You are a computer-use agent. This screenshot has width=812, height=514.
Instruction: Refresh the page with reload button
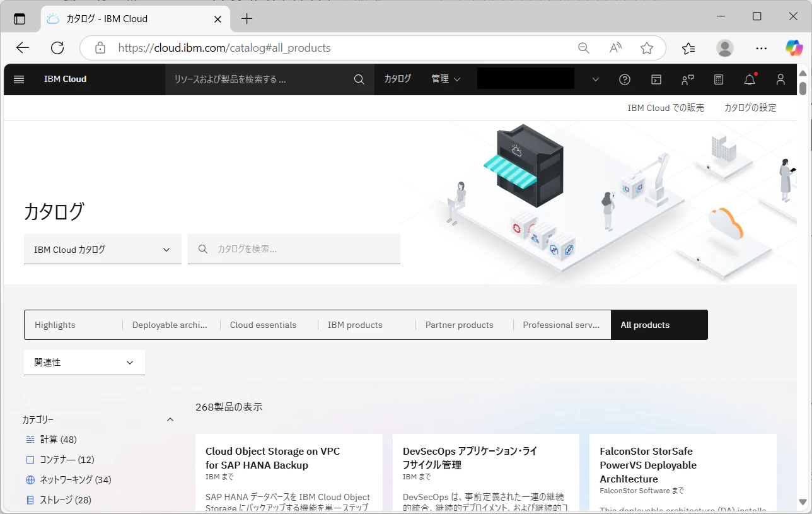click(57, 48)
